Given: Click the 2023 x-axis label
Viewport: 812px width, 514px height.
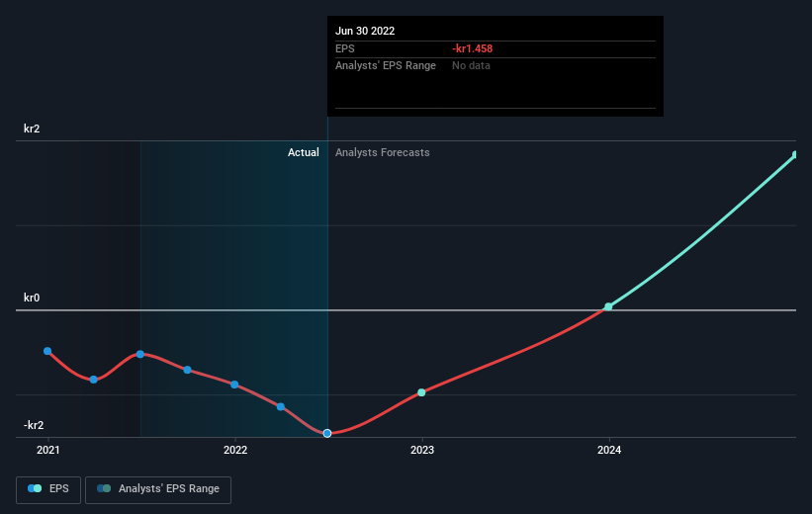Looking at the screenshot, I should point(422,451).
